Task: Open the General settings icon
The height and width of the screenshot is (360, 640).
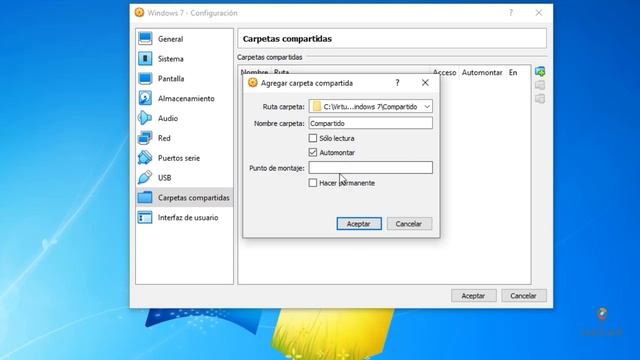Action: coord(145,39)
